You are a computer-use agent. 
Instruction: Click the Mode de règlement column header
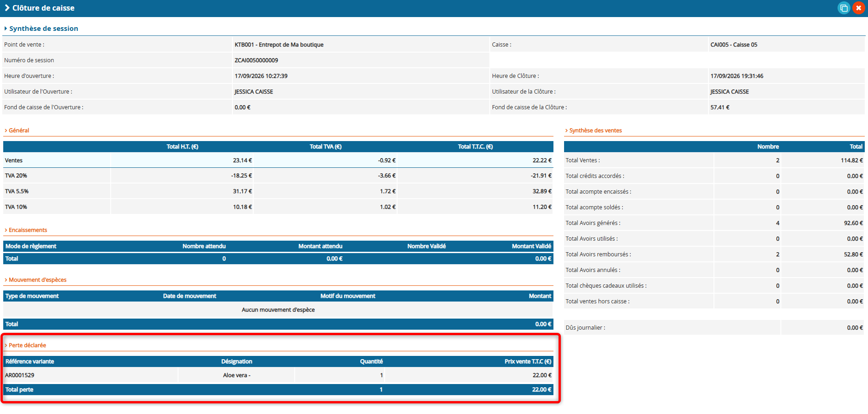tap(31, 246)
